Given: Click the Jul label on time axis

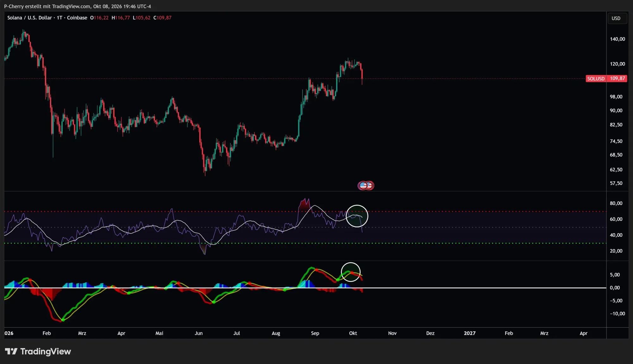Looking at the screenshot, I should [236, 333].
